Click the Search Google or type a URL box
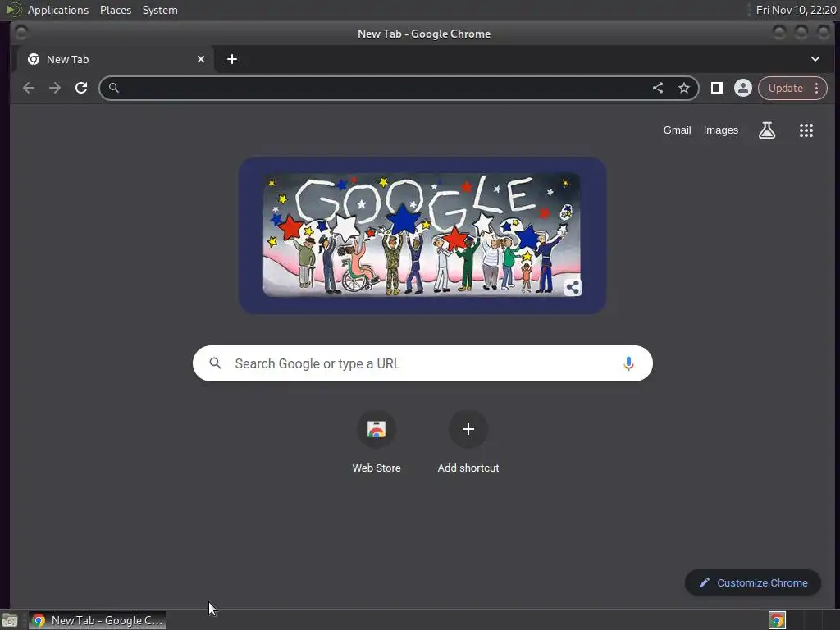Image resolution: width=840 pixels, height=630 pixels. pos(422,363)
